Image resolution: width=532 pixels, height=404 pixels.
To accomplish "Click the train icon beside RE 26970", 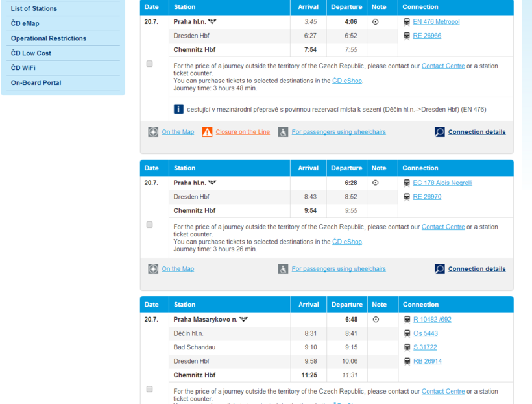I will pos(407,197).
